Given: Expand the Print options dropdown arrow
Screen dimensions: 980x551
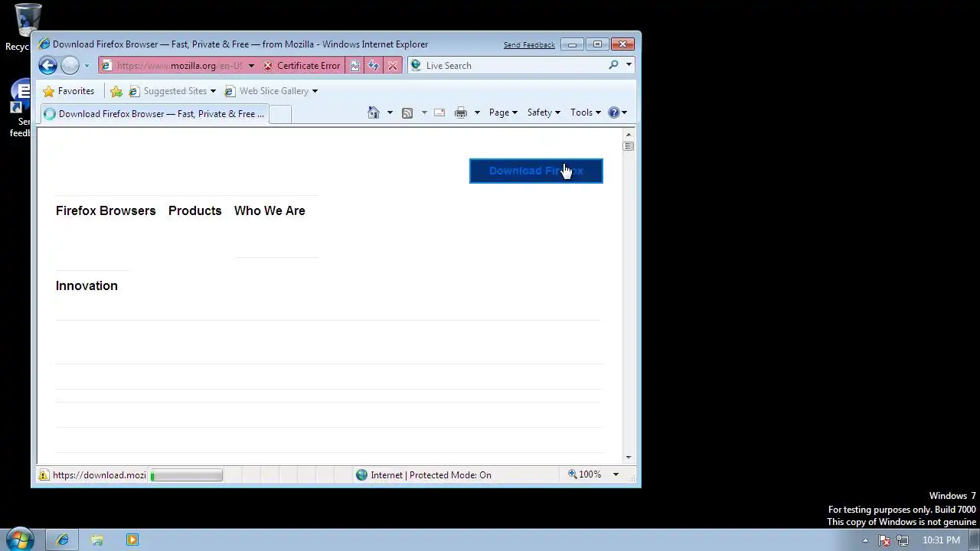Looking at the screenshot, I should point(477,112).
